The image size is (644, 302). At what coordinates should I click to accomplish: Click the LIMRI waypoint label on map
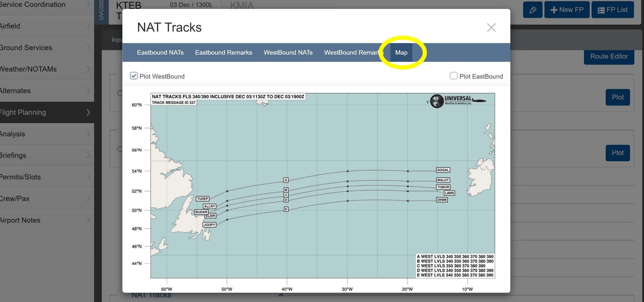pos(449,193)
